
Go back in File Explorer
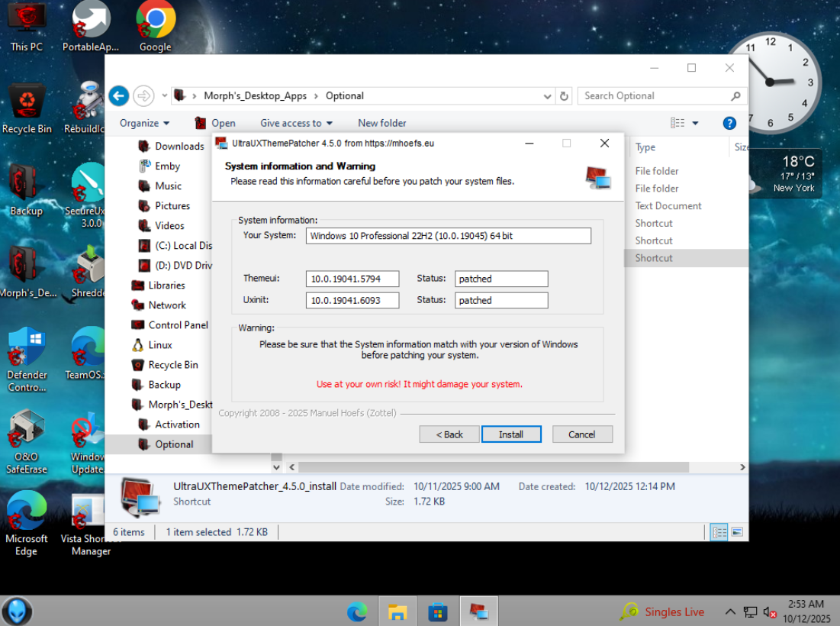[x=119, y=96]
